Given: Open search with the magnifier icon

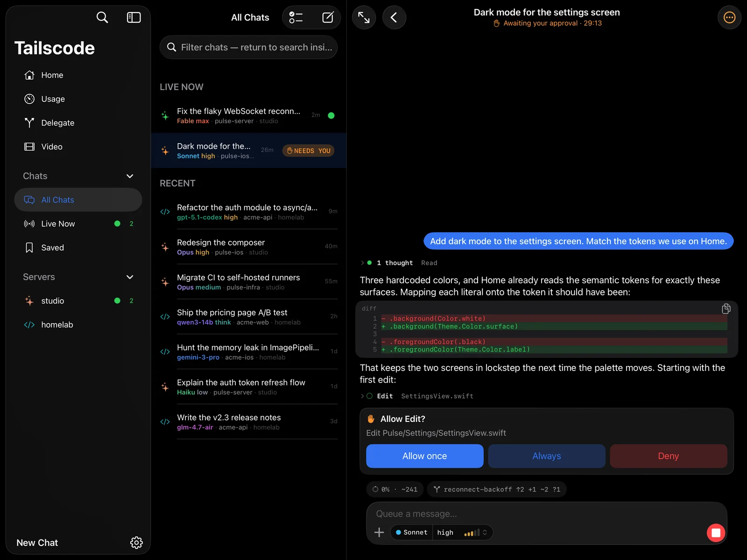Looking at the screenshot, I should click(102, 17).
